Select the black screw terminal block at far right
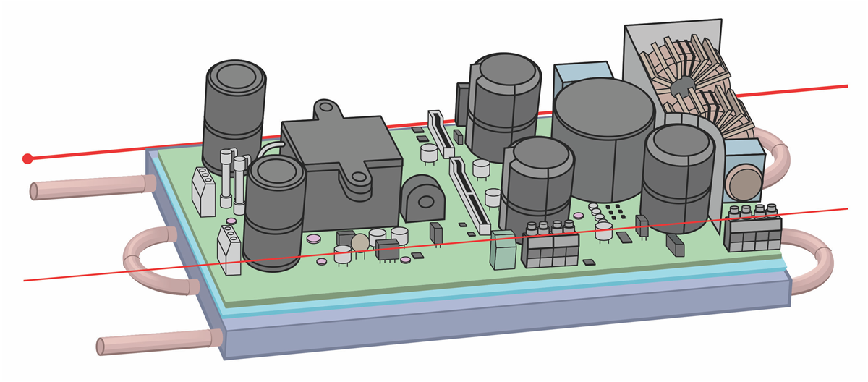This screenshot has height=382, width=868. coord(754,229)
